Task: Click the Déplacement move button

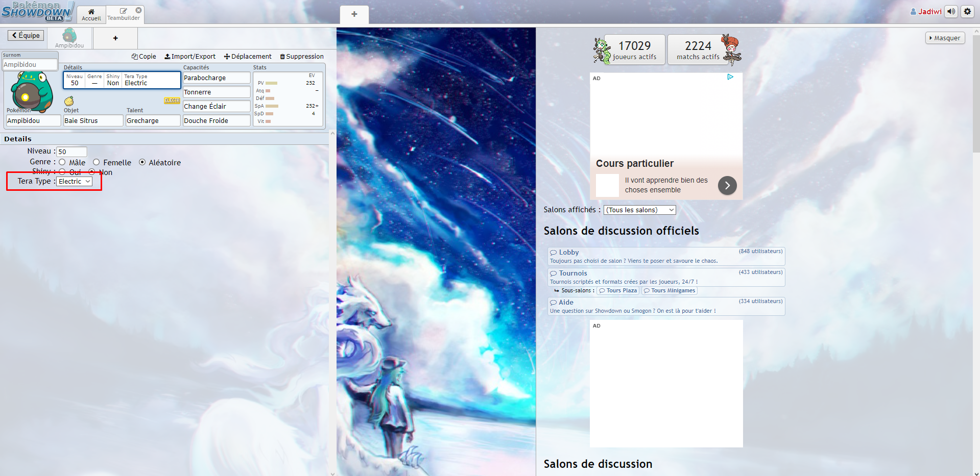Action: (248, 57)
